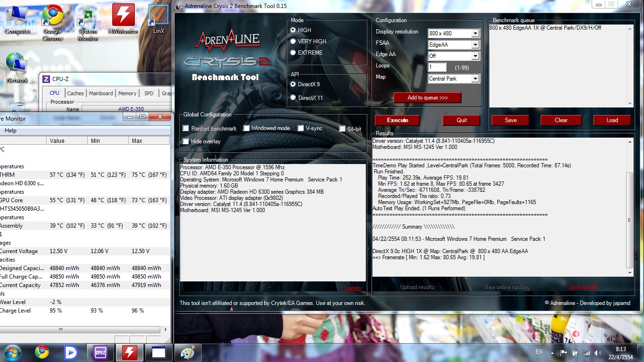The width and height of the screenshot is (644, 362).
Task: Switch to the Mainboard tab in CPU-Z
Action: click(101, 93)
